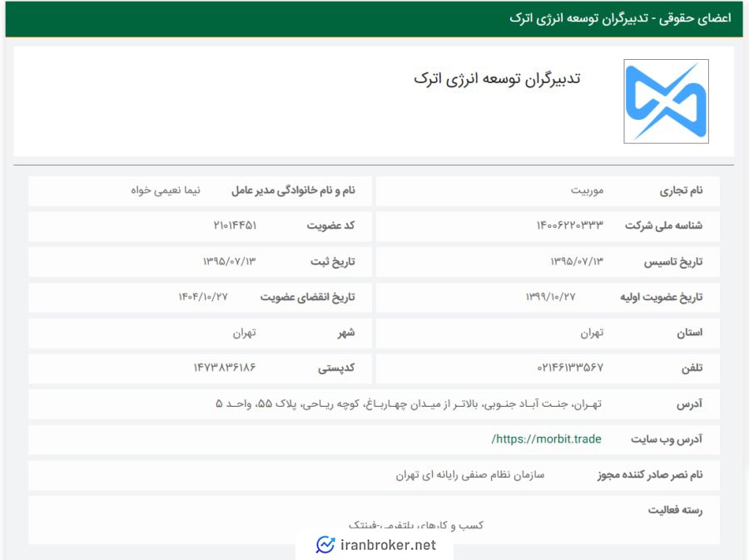Select the label نام تجاری
The height and width of the screenshot is (560, 749).
pyautogui.click(x=681, y=191)
